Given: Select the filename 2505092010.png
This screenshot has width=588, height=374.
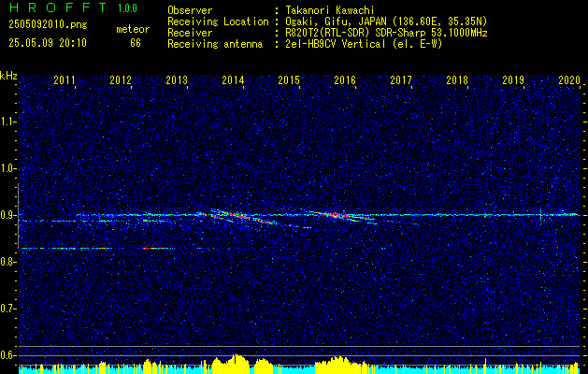Looking at the screenshot, I should [48, 24].
